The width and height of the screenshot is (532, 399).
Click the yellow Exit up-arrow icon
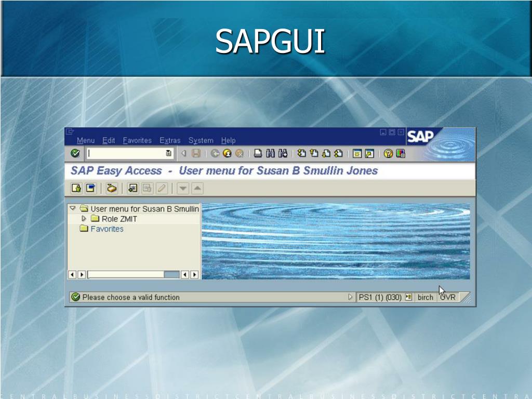[228, 153]
